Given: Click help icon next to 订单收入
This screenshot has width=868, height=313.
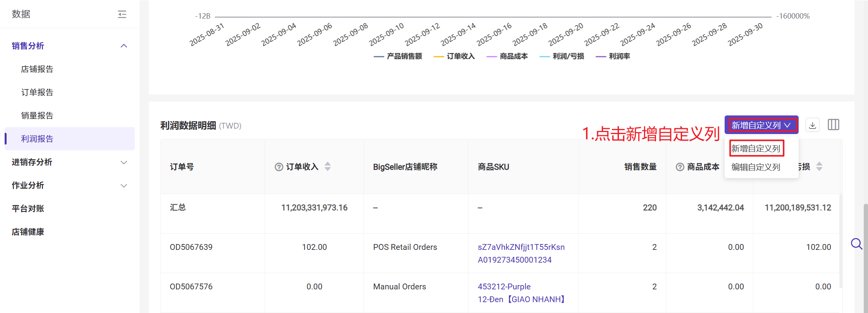Looking at the screenshot, I should (x=279, y=167).
